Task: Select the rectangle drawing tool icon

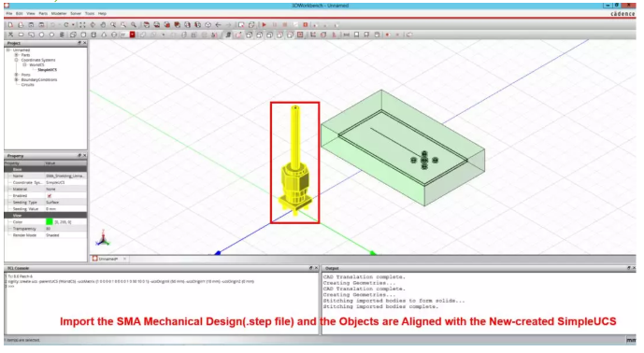Action: pos(21,35)
